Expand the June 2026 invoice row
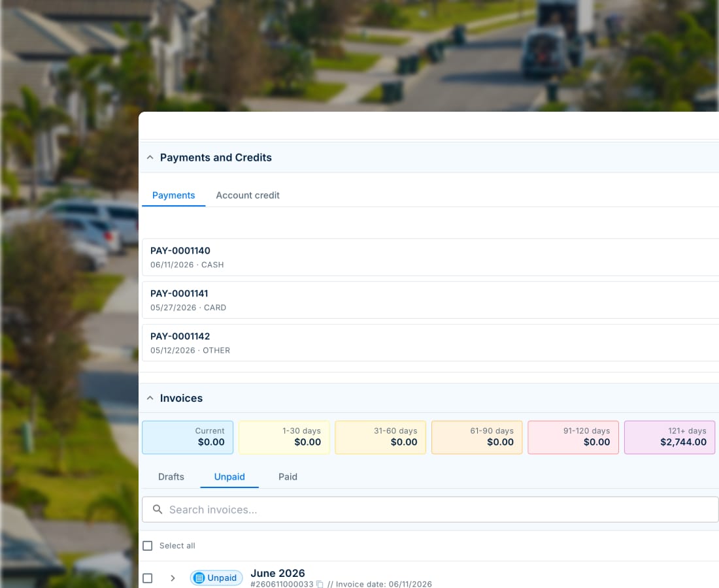The width and height of the screenshot is (719, 588). [173, 578]
